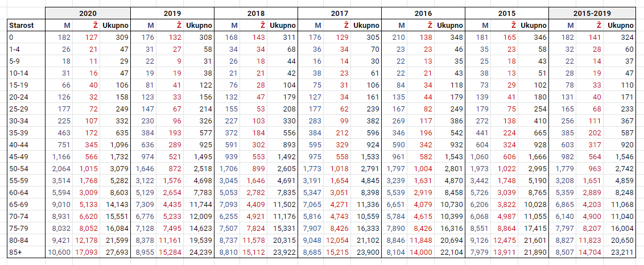Select the cell with value 17,093
This screenshot has height=265, width=644.
click(x=88, y=252)
